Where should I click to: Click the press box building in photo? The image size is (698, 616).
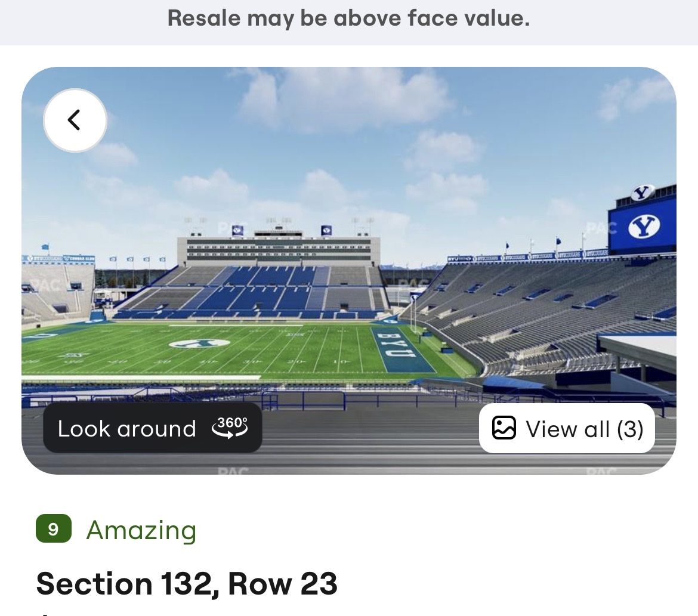(x=279, y=250)
